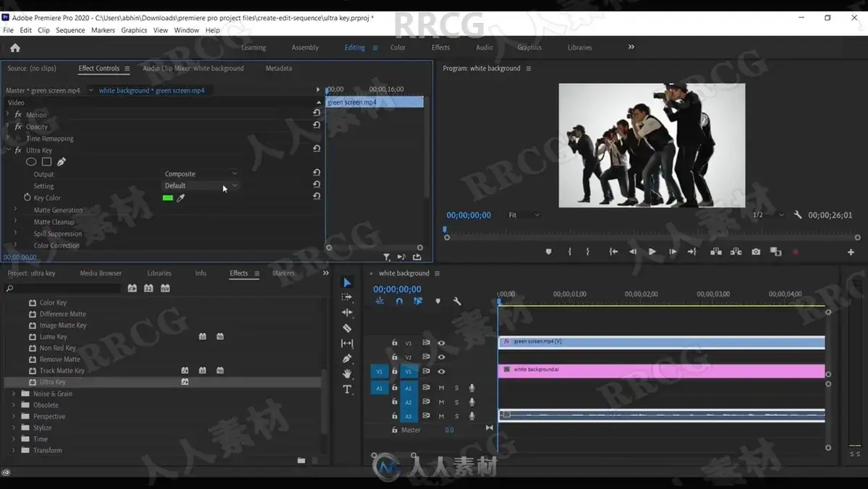This screenshot has width=868, height=489.
Task: Click Add Marker in Program Monitor
Action: [548, 252]
